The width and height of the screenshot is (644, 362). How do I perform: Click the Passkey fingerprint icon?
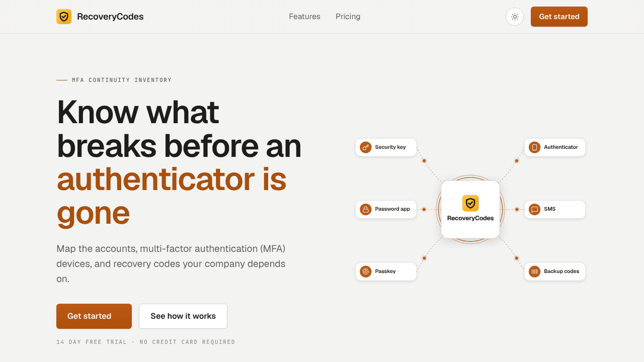pos(366,271)
